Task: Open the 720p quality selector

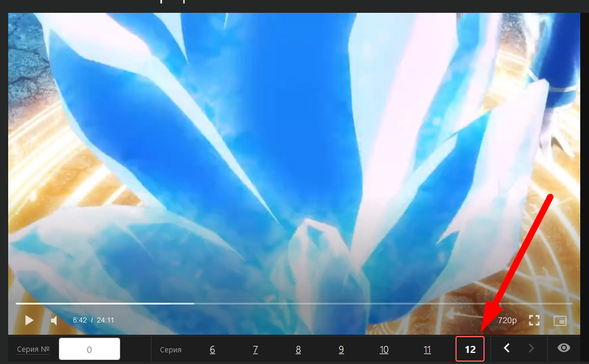Action: click(x=507, y=320)
